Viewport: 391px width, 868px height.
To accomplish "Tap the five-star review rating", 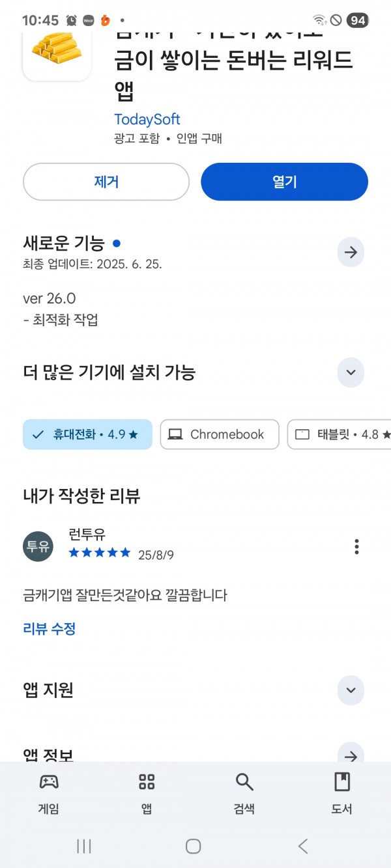I will coord(100,553).
